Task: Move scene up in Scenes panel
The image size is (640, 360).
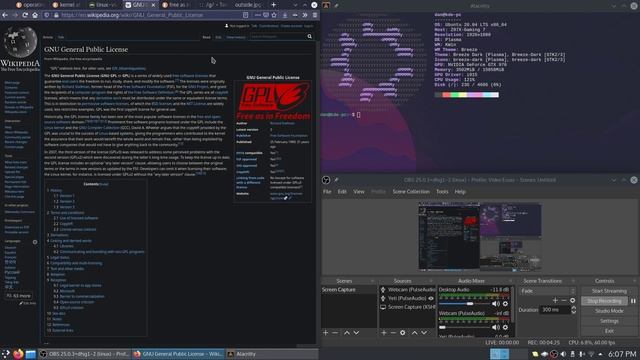Action: click(x=347, y=333)
